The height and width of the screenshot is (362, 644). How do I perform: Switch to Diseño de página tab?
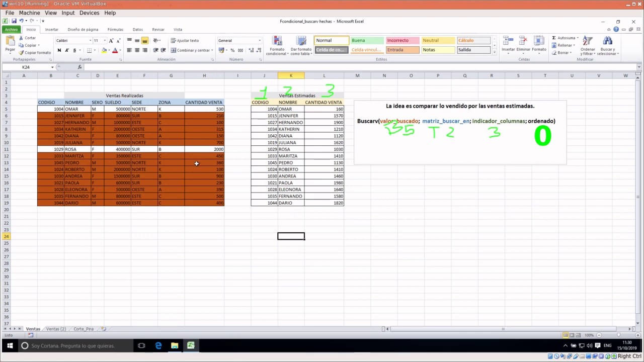83,29
